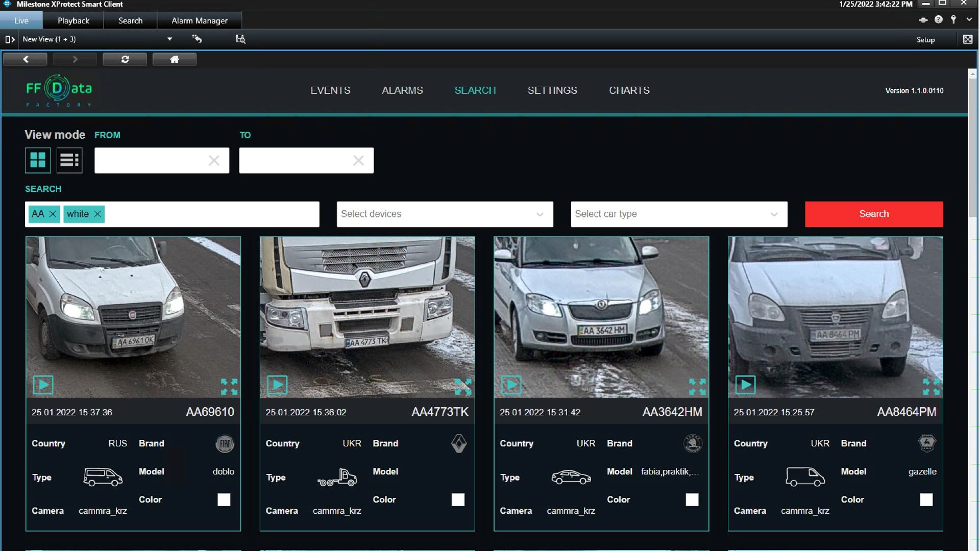Image resolution: width=980 pixels, height=551 pixels.
Task: Click the van type icon for AA69610
Action: pos(103,478)
